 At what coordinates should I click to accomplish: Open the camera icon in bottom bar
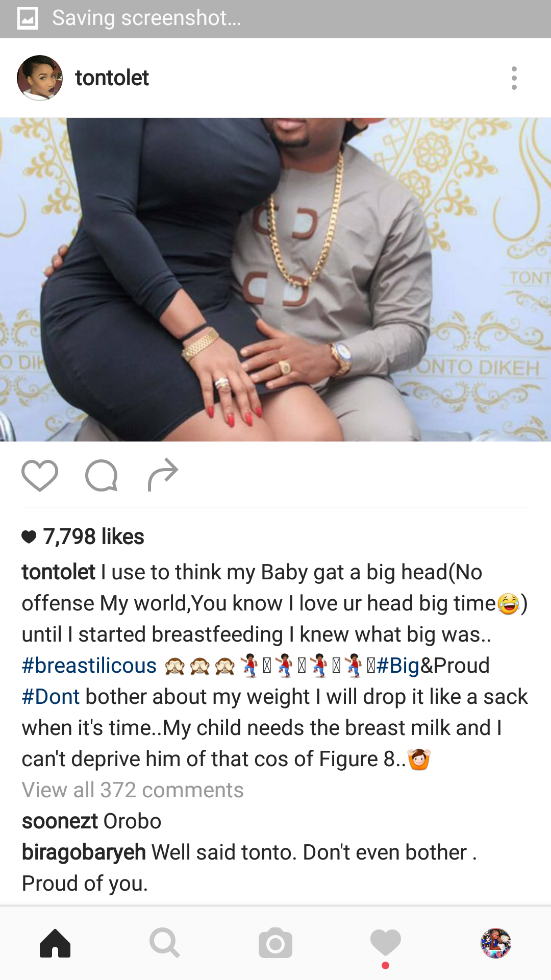pos(275,943)
